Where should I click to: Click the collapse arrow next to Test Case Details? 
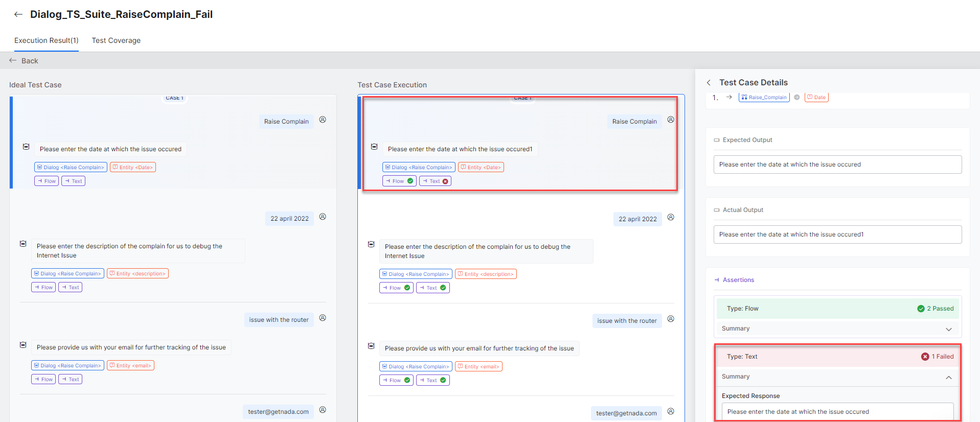pyautogui.click(x=709, y=83)
